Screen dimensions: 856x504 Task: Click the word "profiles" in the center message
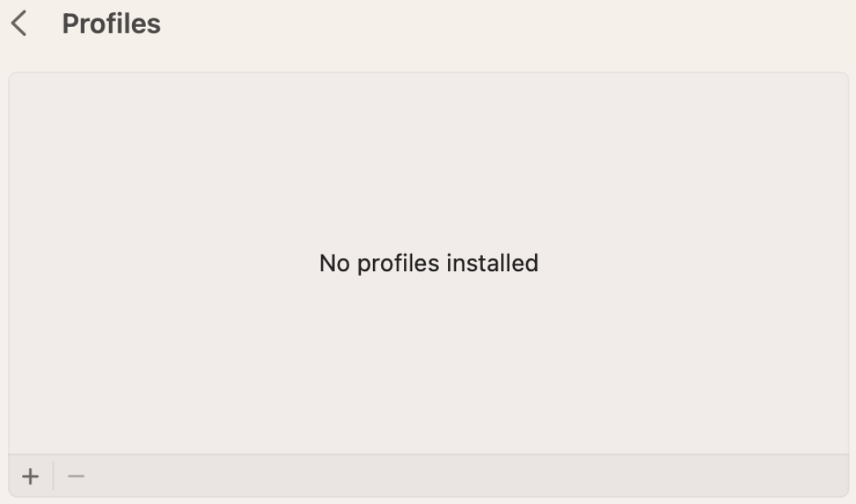click(x=398, y=264)
